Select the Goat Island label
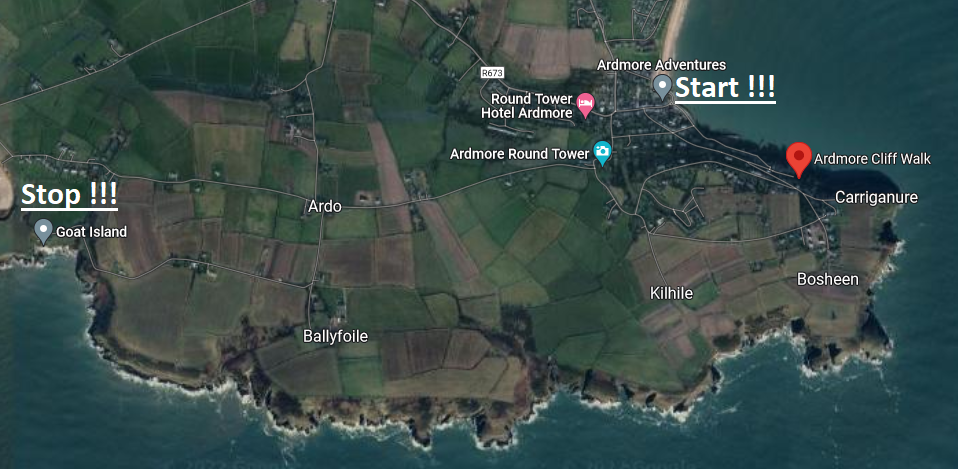Image resolution: width=958 pixels, height=469 pixels. point(91,232)
